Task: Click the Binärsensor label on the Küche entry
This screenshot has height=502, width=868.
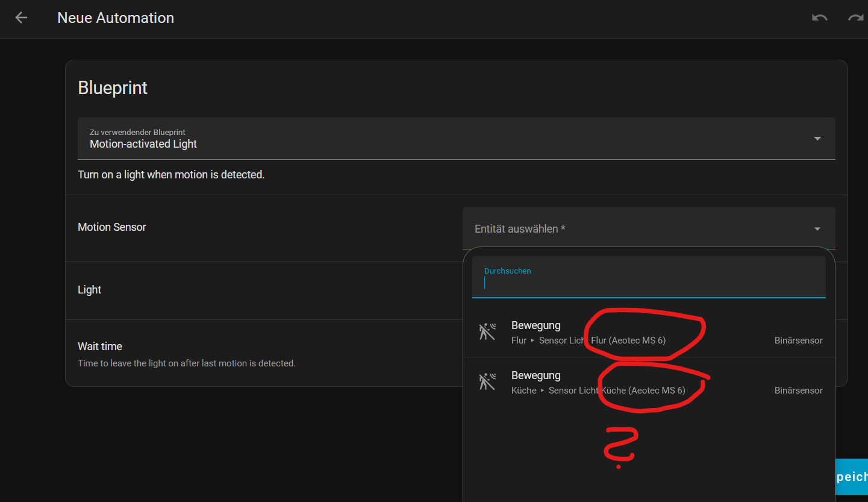Action: click(x=798, y=391)
